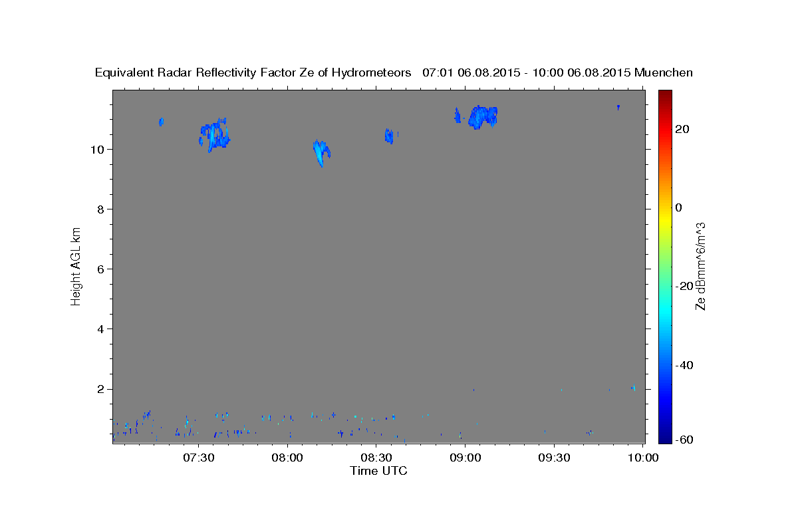Image resolution: width=798 pixels, height=532 pixels.
Task: Click the plot title text
Action: [x=394, y=72]
